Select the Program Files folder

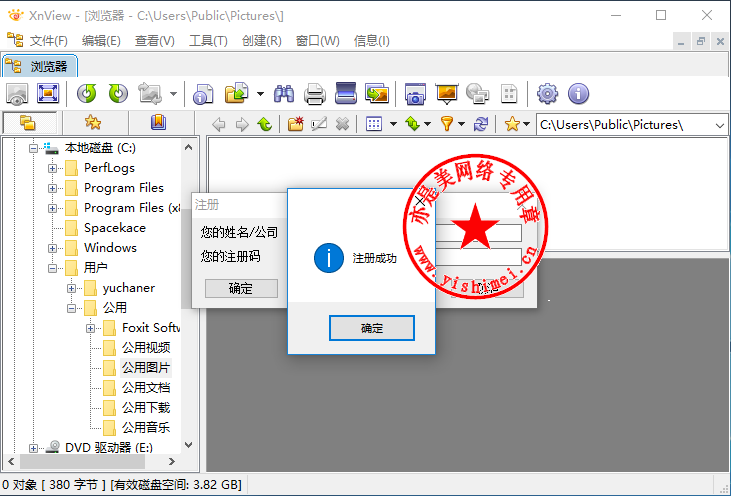pyautogui.click(x=124, y=188)
